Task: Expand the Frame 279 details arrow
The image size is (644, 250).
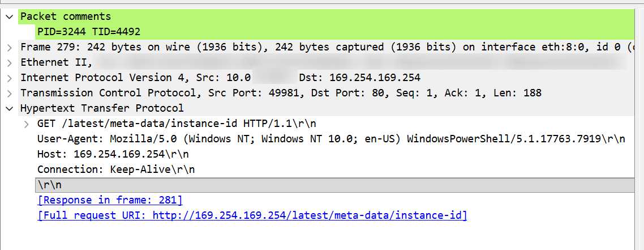Action: pos(10,47)
